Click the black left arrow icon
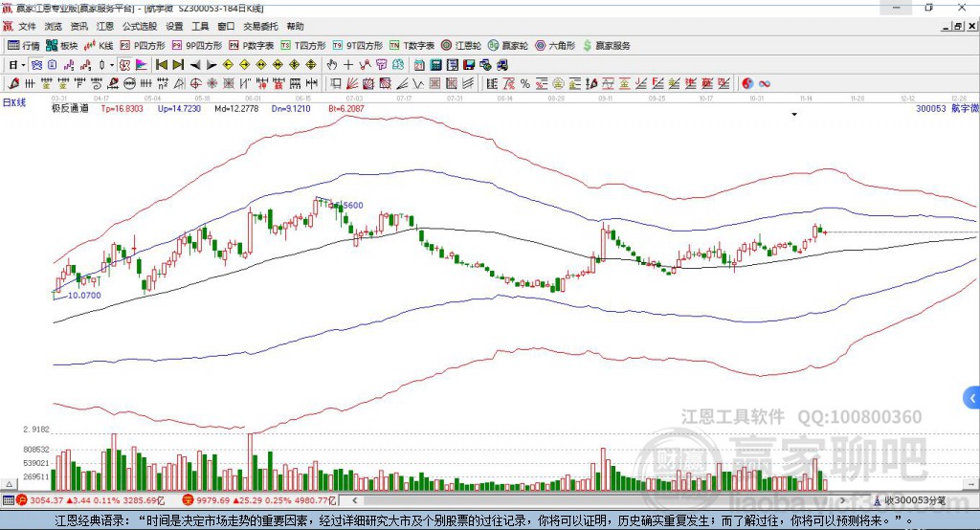980x530 pixels. (195, 64)
